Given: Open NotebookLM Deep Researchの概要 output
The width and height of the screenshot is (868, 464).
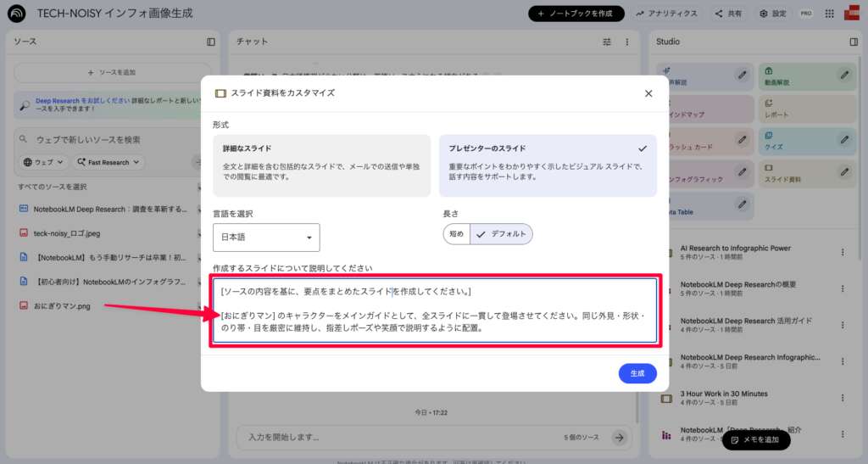Looking at the screenshot, I should 738,288.
